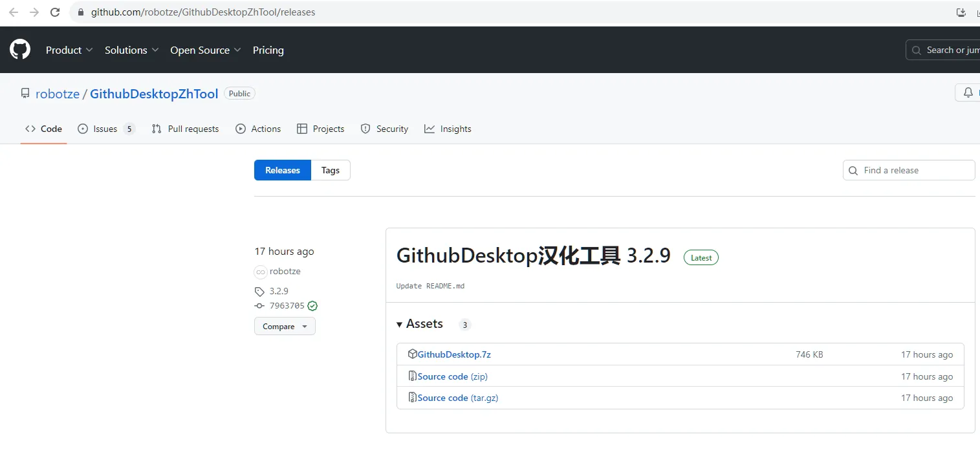Collapse the Assets section
980x454 pixels.
(x=420, y=324)
